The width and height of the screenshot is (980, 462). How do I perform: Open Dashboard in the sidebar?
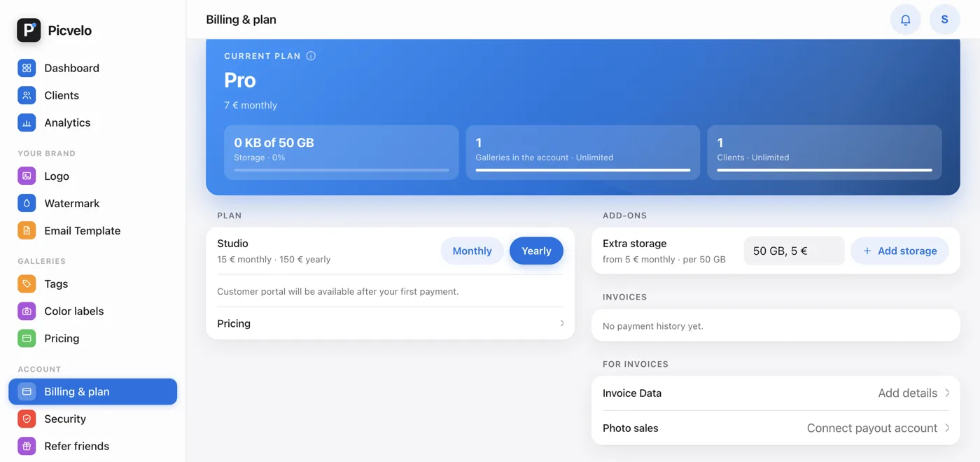pos(92,68)
